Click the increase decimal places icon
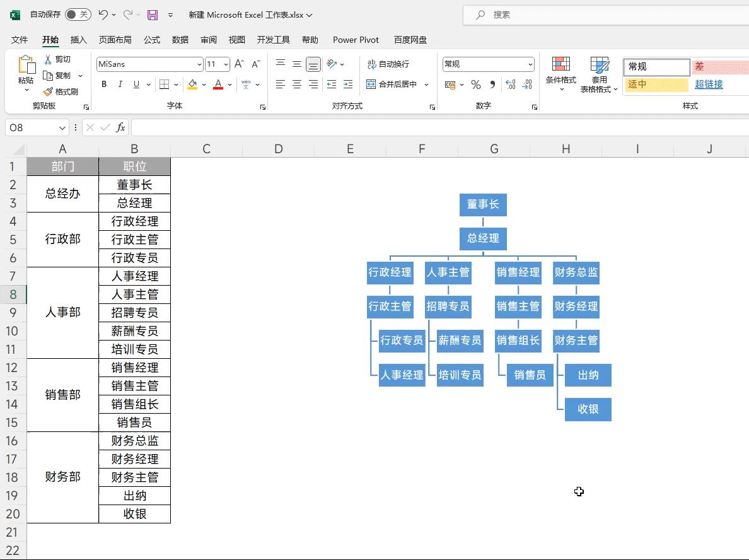Screen dimensions: 749x560 coord(509,84)
